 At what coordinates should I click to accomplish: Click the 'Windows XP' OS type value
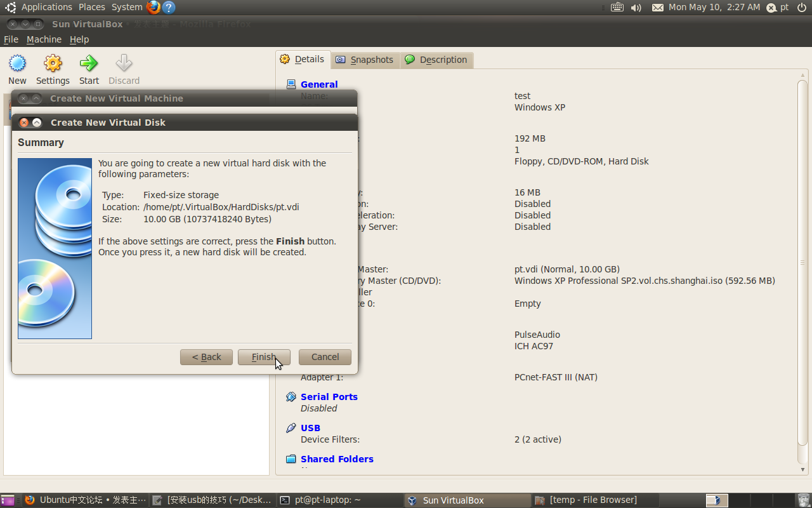click(x=540, y=107)
